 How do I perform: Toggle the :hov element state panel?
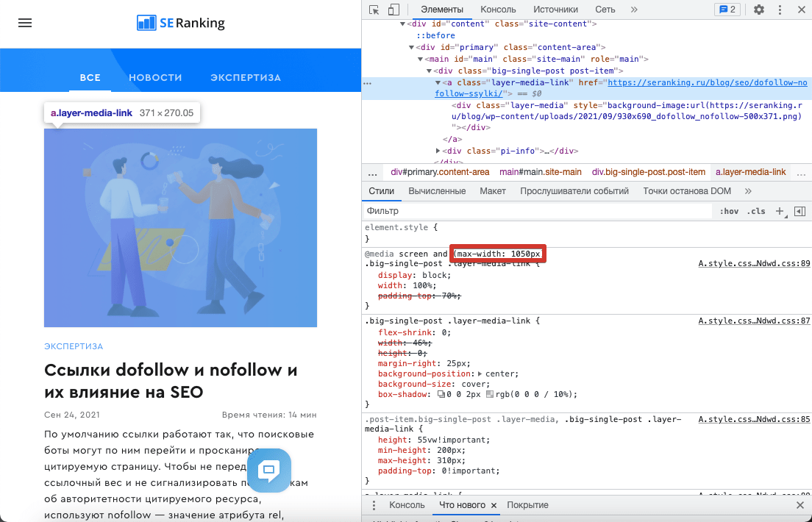click(x=729, y=211)
